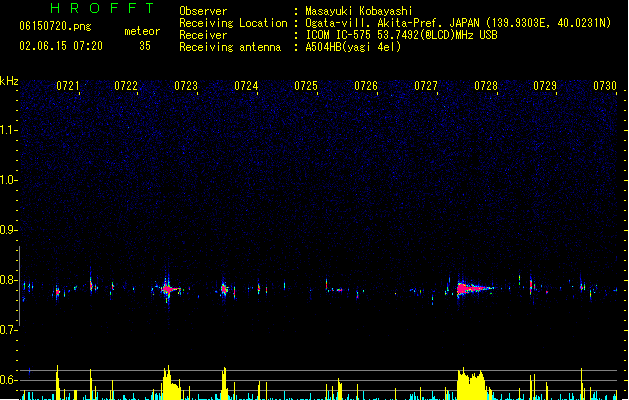Click the 0.7 kHz axis label
Image resolution: width=629 pixels, height=400 pixels.
click(x=8, y=330)
